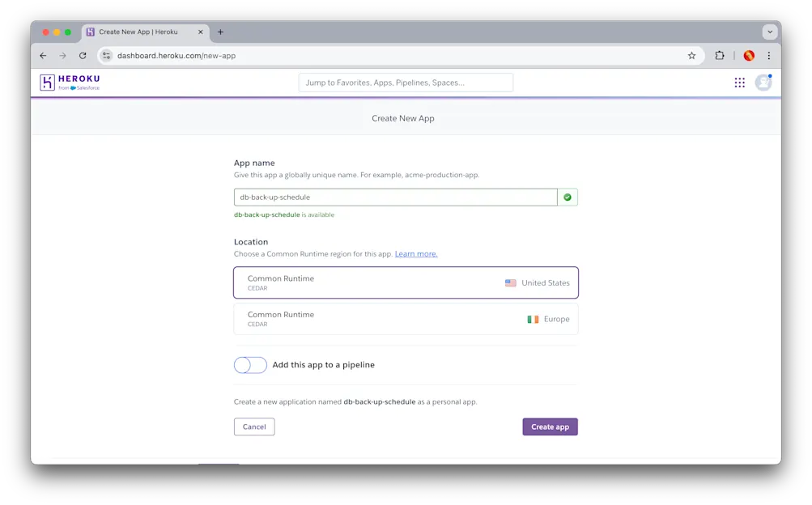
Task: Click the Heroku logo in the navbar
Action: point(68,82)
